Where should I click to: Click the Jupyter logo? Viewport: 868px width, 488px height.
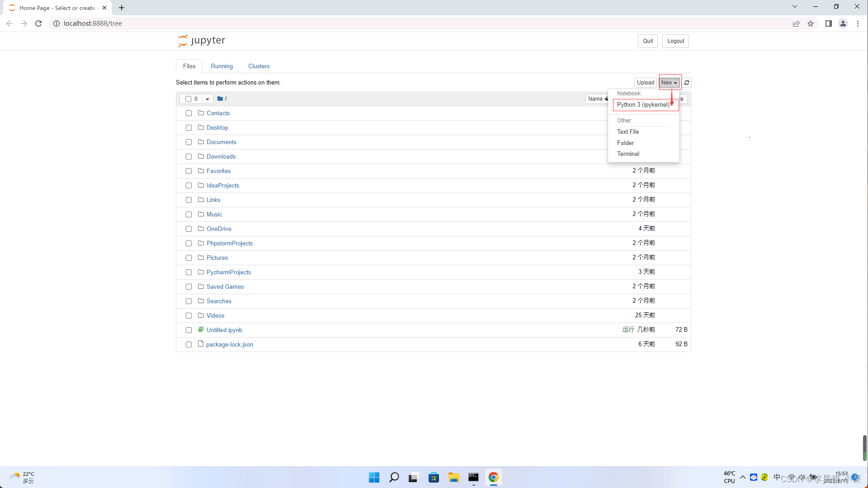[202, 41]
